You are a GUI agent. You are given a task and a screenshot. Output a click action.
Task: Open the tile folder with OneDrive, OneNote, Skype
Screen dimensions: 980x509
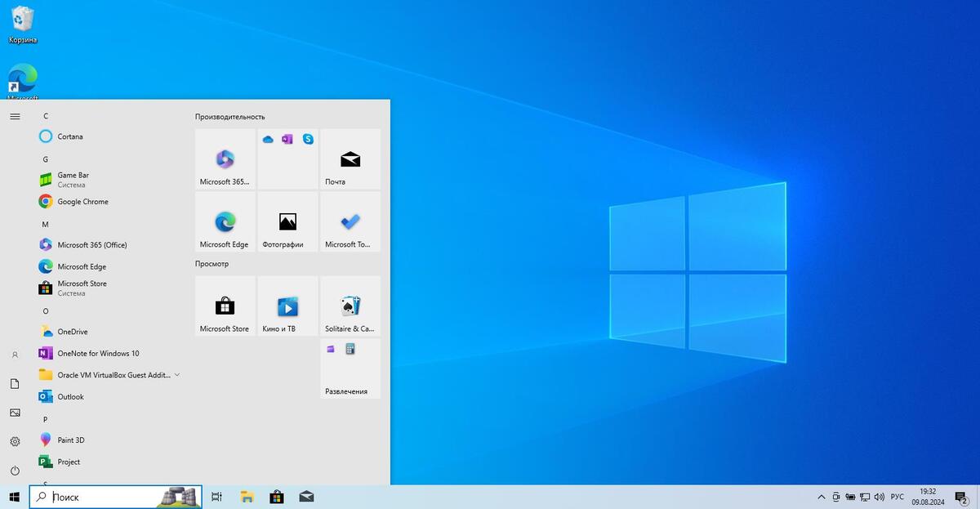[x=287, y=159]
